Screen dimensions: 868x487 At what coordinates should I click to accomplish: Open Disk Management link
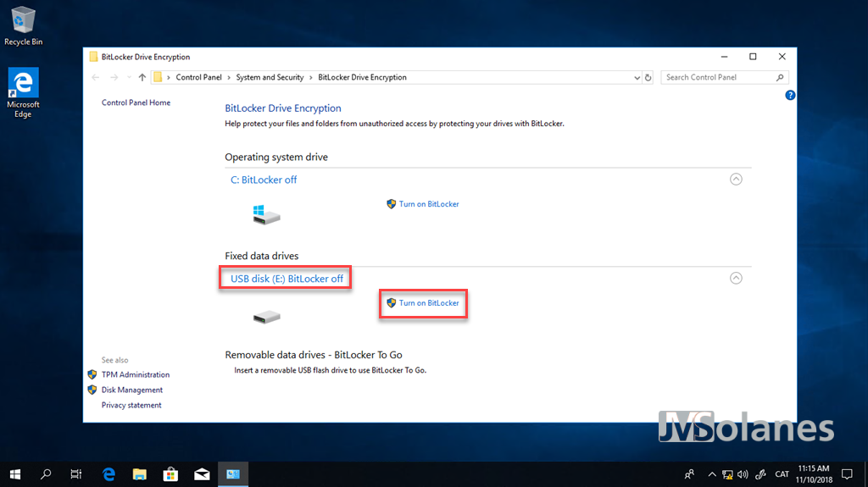pos(131,390)
